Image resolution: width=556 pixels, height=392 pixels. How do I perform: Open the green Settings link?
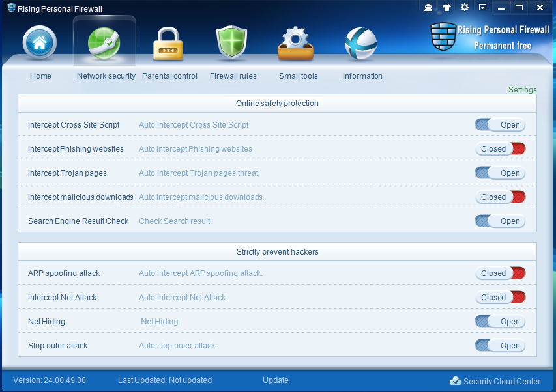coord(522,90)
